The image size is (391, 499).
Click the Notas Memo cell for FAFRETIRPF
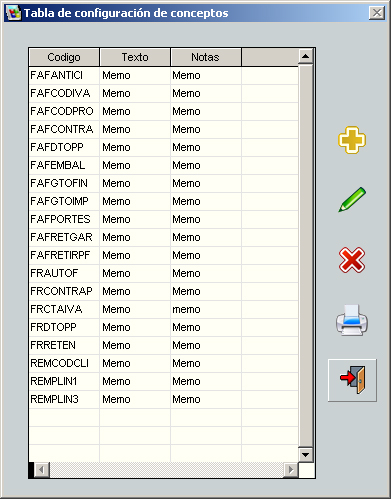click(x=206, y=255)
